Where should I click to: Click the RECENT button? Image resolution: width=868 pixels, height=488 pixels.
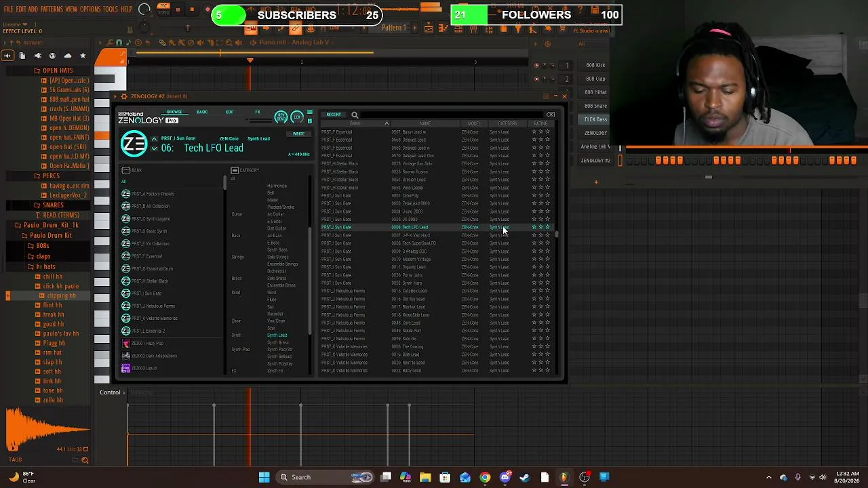click(x=334, y=115)
